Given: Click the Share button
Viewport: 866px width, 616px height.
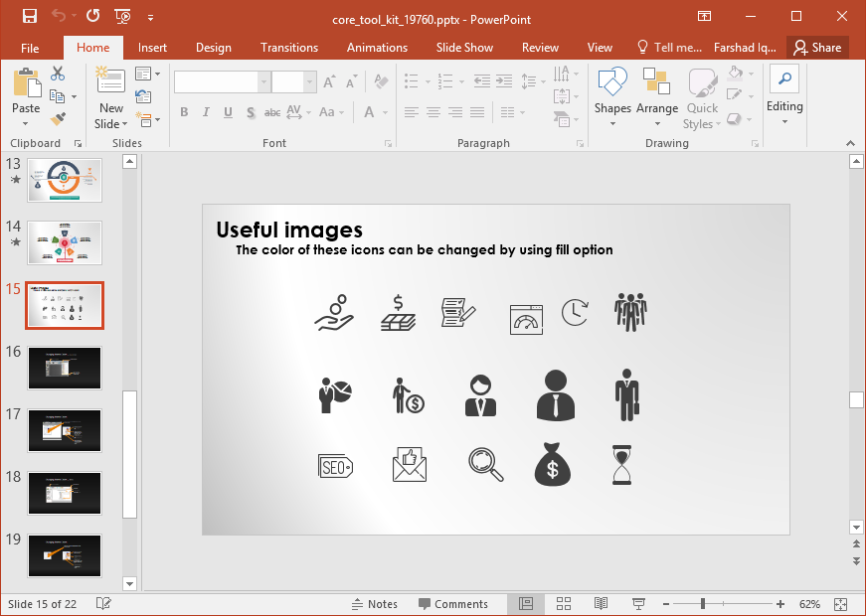Looking at the screenshot, I should tap(817, 48).
